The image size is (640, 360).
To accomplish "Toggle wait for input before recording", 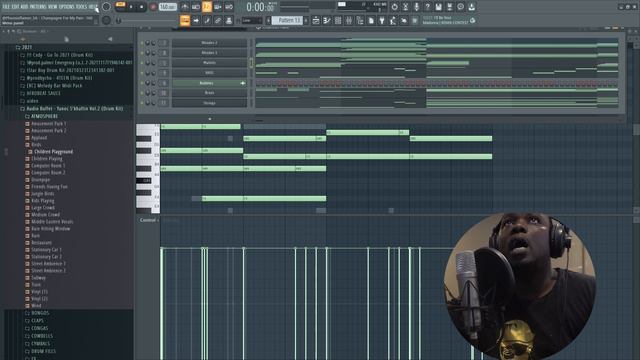I will 196,7.
